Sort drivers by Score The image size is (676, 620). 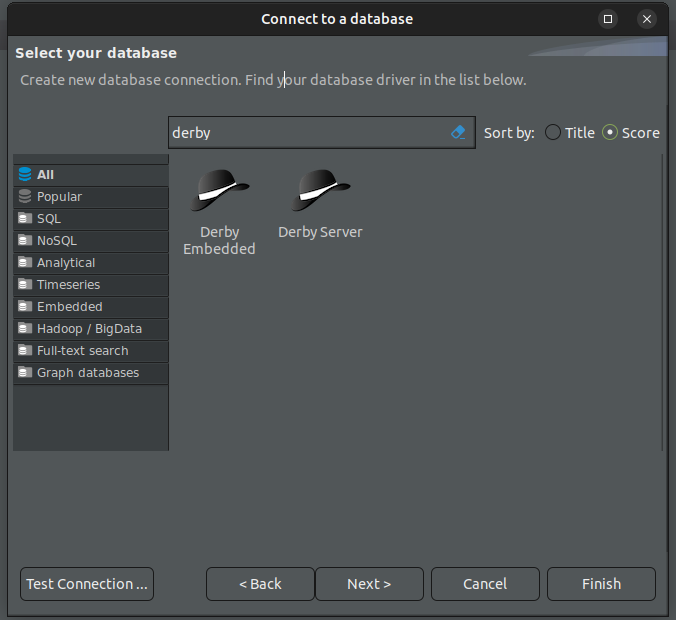610,132
